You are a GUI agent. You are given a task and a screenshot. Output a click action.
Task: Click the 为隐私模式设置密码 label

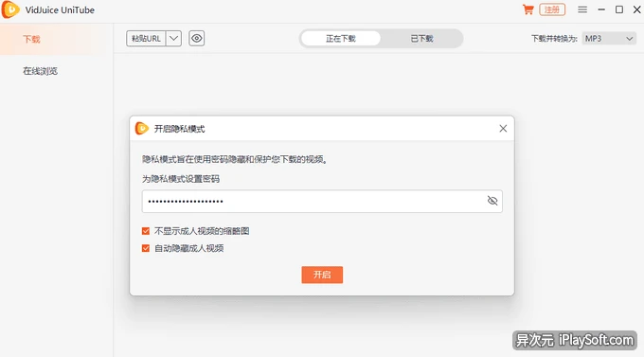pyautogui.click(x=181, y=179)
